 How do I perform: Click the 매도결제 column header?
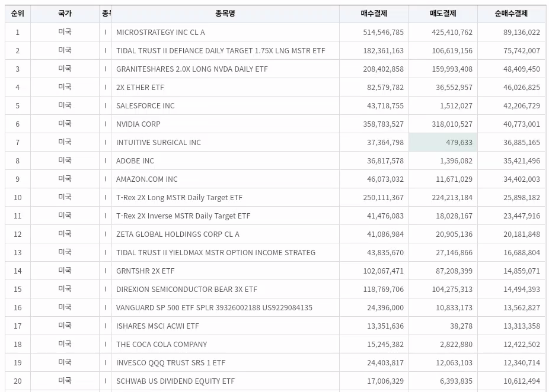coord(443,14)
